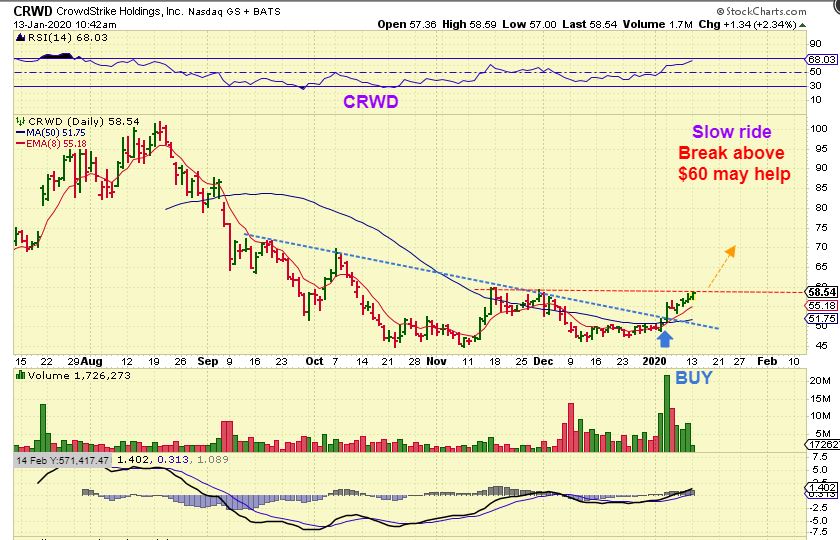Click the Dec label on date axis
The height and width of the screenshot is (540, 840).
(x=543, y=361)
